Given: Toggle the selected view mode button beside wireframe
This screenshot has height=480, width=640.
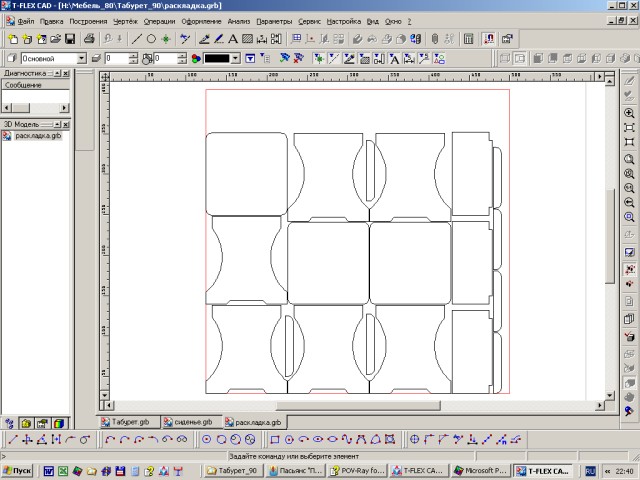Looking at the screenshot, I should [x=520, y=58].
